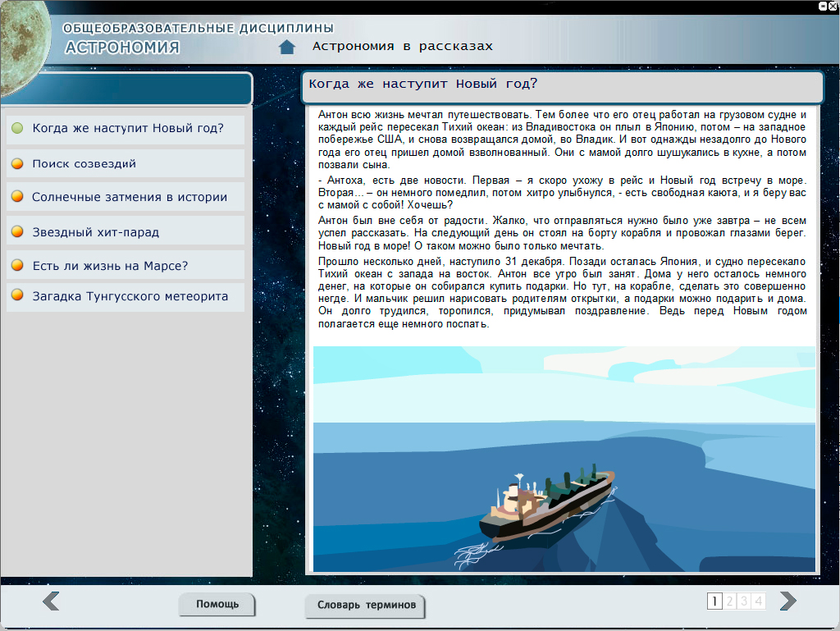The width and height of the screenshot is (840, 631).
Task: Click orange bullet beside Загадка Тунгусского метеорита
Action: (x=18, y=295)
